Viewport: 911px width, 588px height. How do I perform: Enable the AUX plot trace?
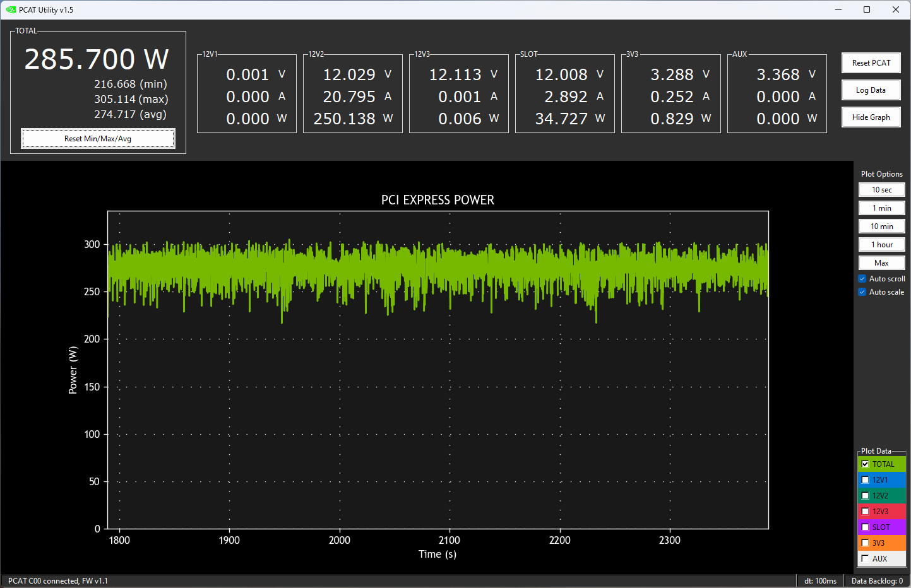pyautogui.click(x=866, y=558)
